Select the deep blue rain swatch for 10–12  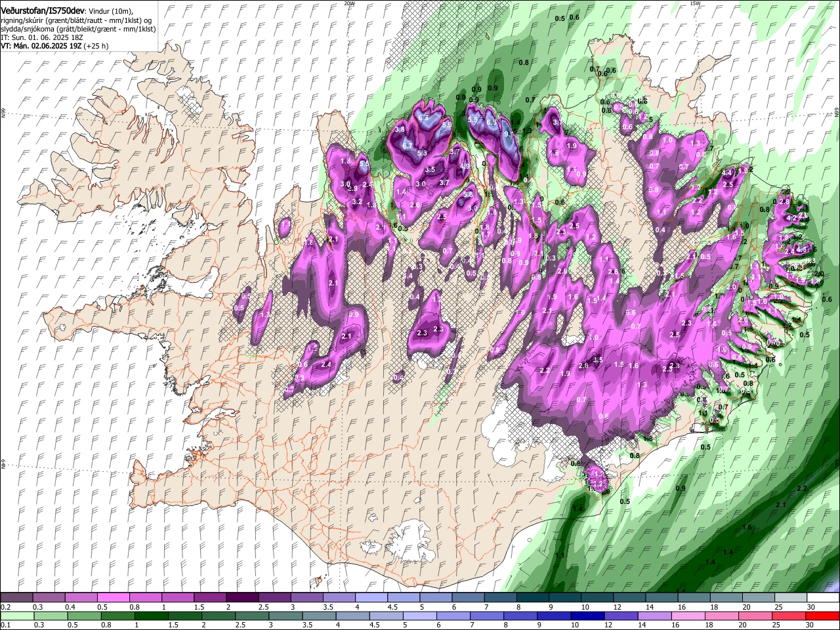click(588, 616)
